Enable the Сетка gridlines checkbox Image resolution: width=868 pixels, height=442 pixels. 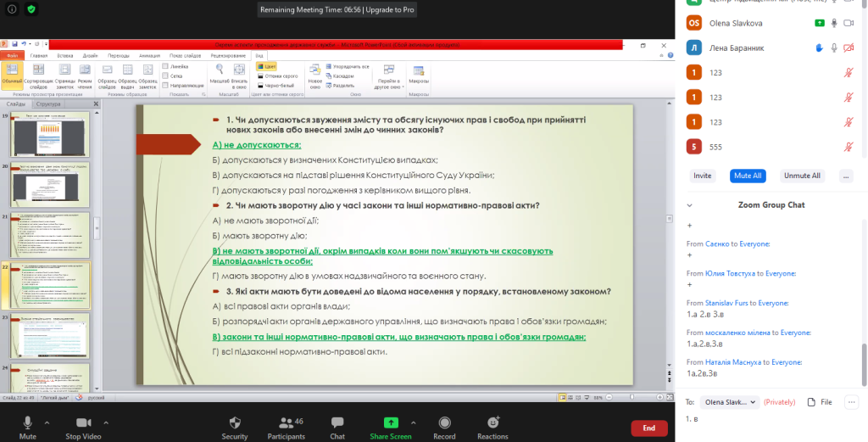165,76
